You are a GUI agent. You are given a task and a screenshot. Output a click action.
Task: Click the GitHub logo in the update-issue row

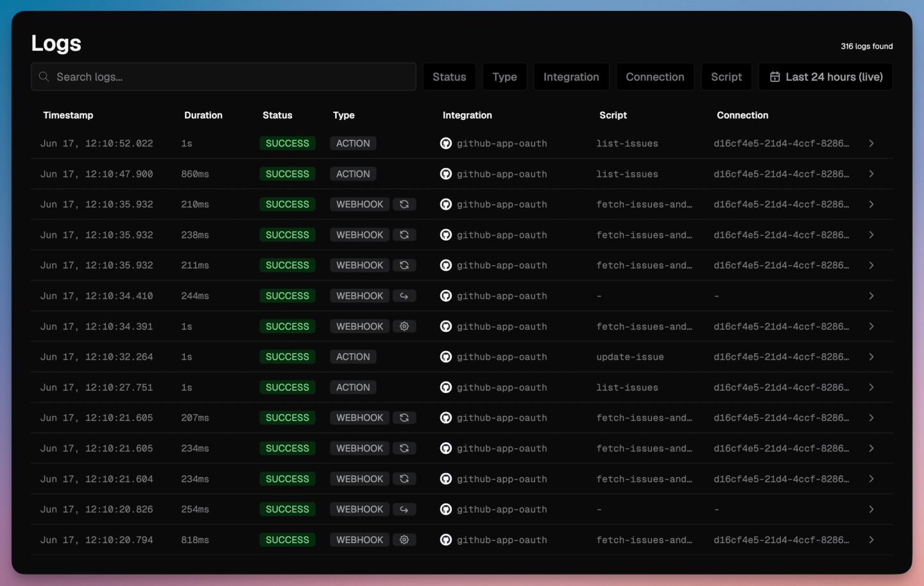pos(446,357)
